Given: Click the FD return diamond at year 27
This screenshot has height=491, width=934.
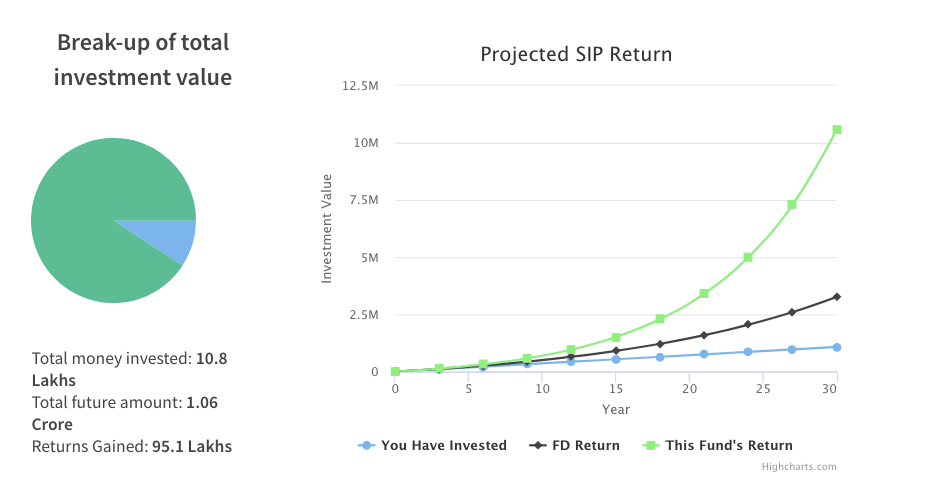Looking at the screenshot, I should click(792, 312).
